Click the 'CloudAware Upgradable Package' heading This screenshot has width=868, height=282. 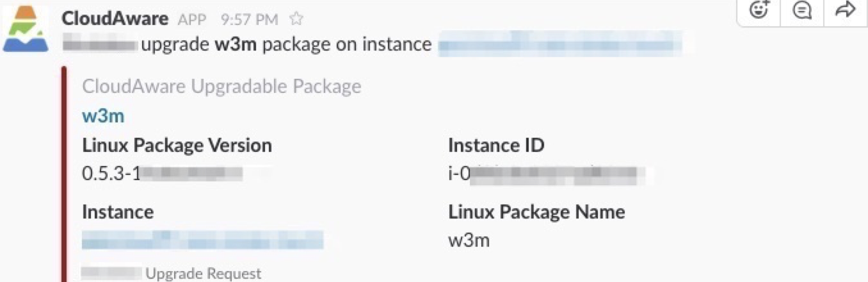[x=221, y=87]
